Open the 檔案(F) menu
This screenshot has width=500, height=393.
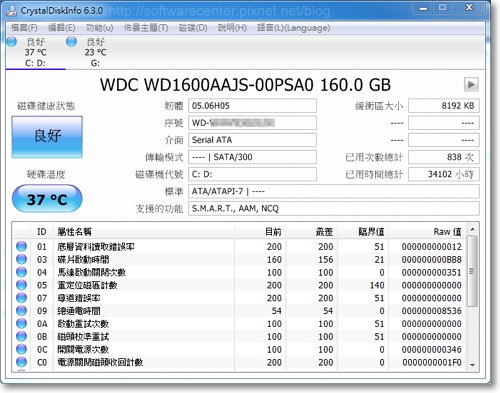click(24, 28)
